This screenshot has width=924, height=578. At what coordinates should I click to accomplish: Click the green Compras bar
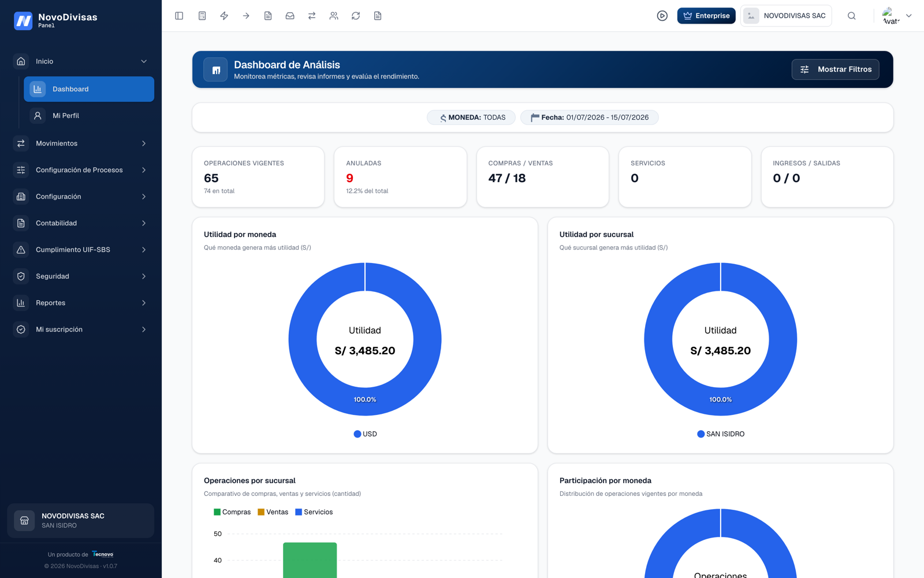(x=310, y=560)
